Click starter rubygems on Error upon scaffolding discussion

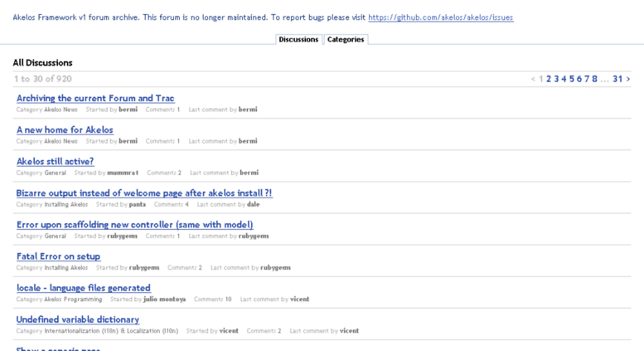[x=123, y=236]
